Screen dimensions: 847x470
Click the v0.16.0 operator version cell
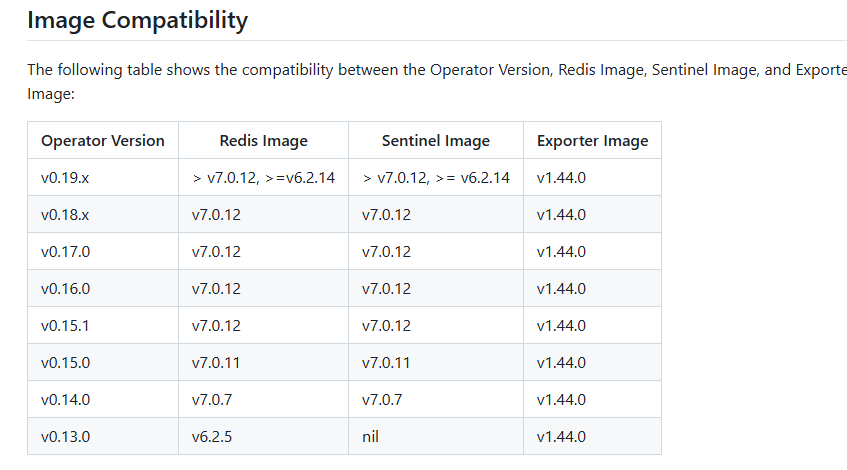point(103,288)
